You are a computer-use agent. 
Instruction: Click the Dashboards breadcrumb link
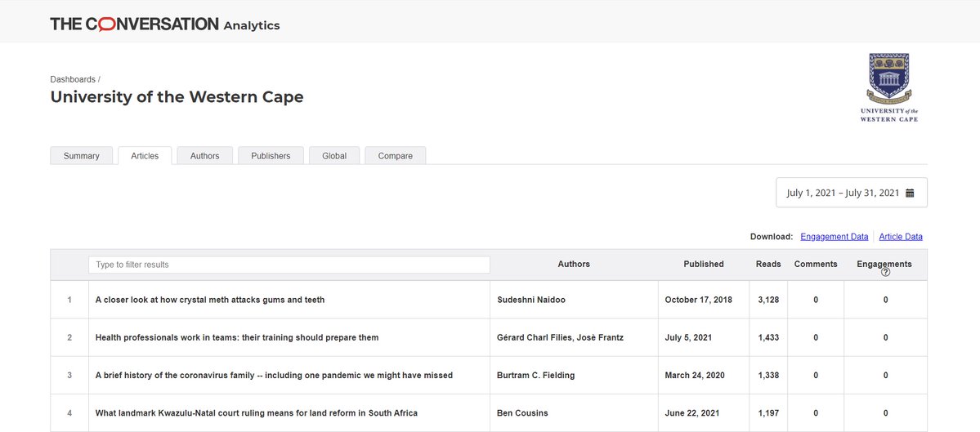[73, 79]
